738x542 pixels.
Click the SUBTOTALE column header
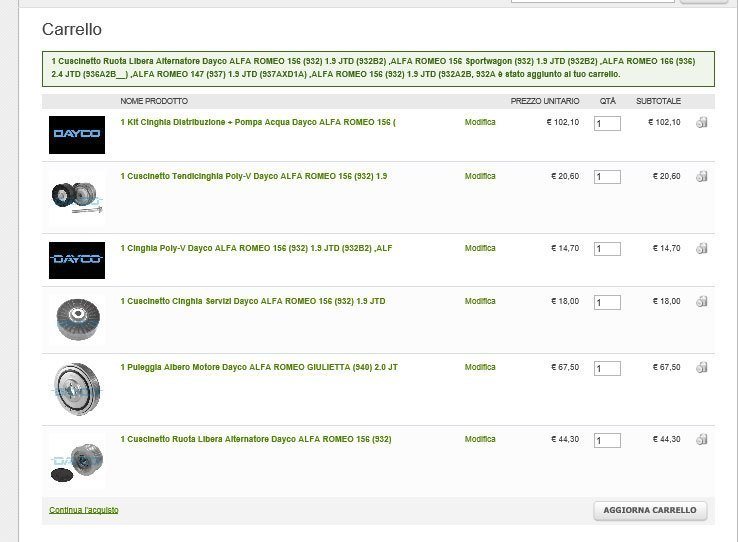click(x=658, y=101)
